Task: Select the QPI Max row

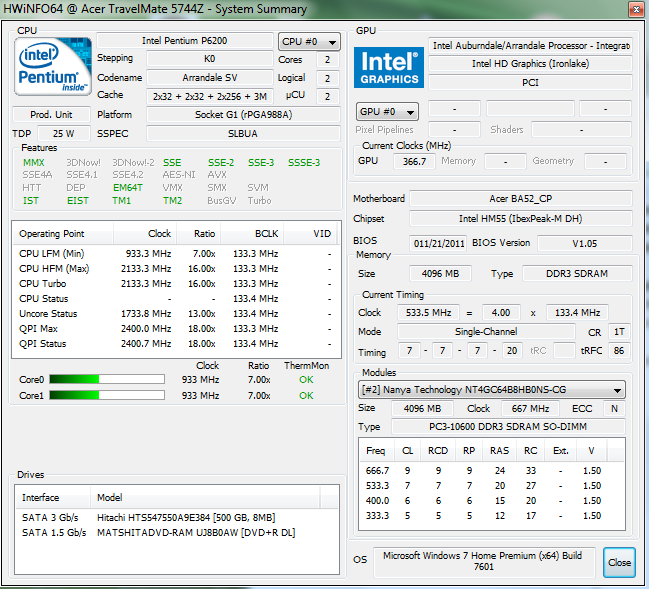Action: [176, 329]
